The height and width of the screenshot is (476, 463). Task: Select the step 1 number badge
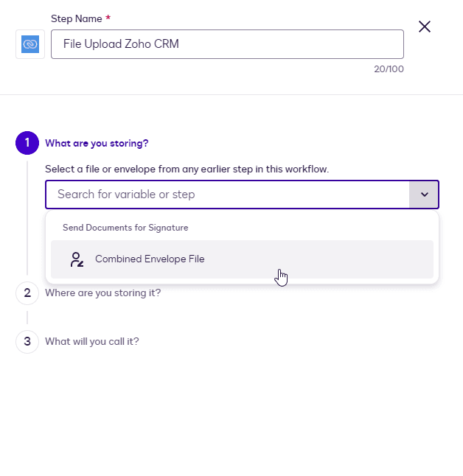27,143
